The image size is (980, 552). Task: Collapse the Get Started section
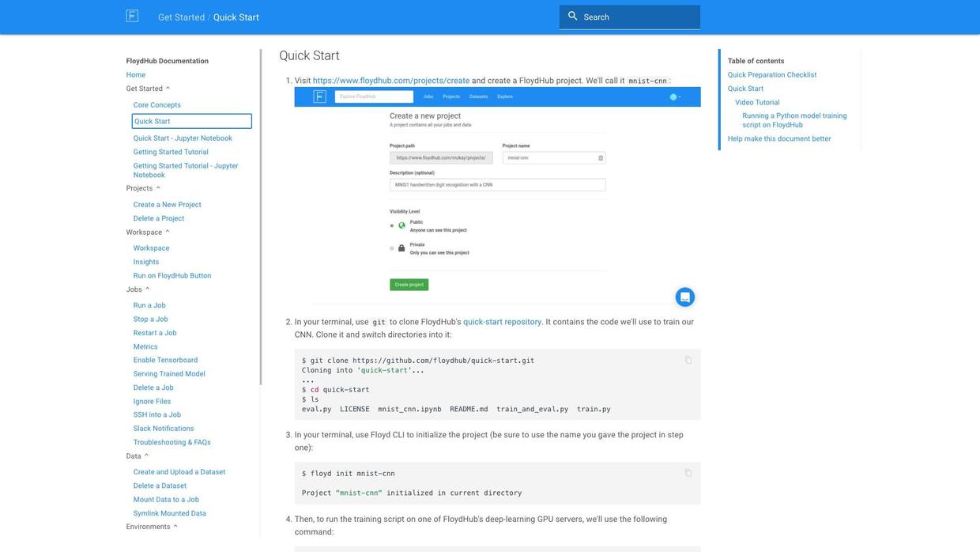(x=168, y=89)
